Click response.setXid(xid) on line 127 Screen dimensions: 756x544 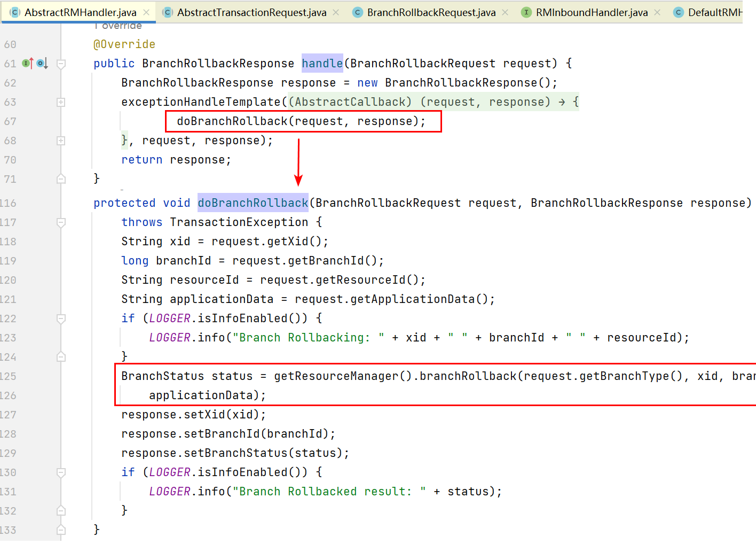click(191, 415)
